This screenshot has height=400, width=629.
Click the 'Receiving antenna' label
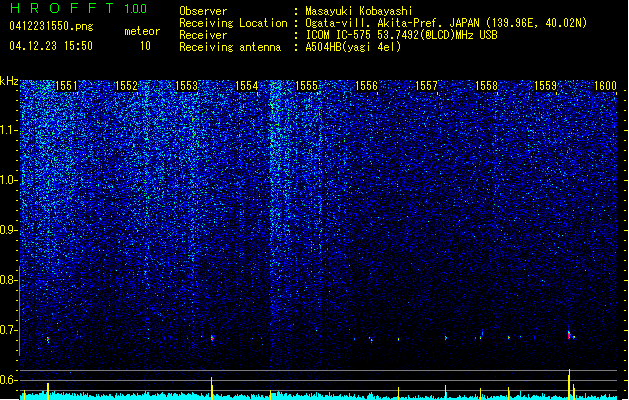coord(230,47)
